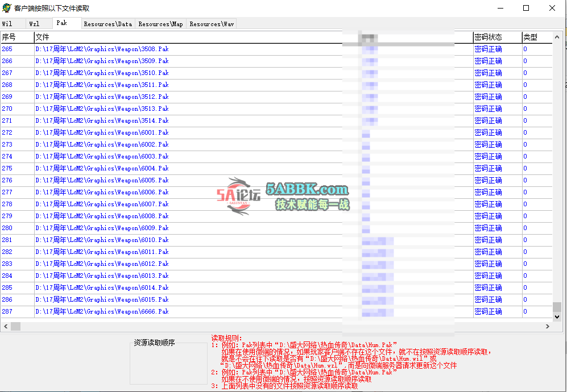Click the horizontal scroll left arrow
567x392 pixels.
[6, 326]
